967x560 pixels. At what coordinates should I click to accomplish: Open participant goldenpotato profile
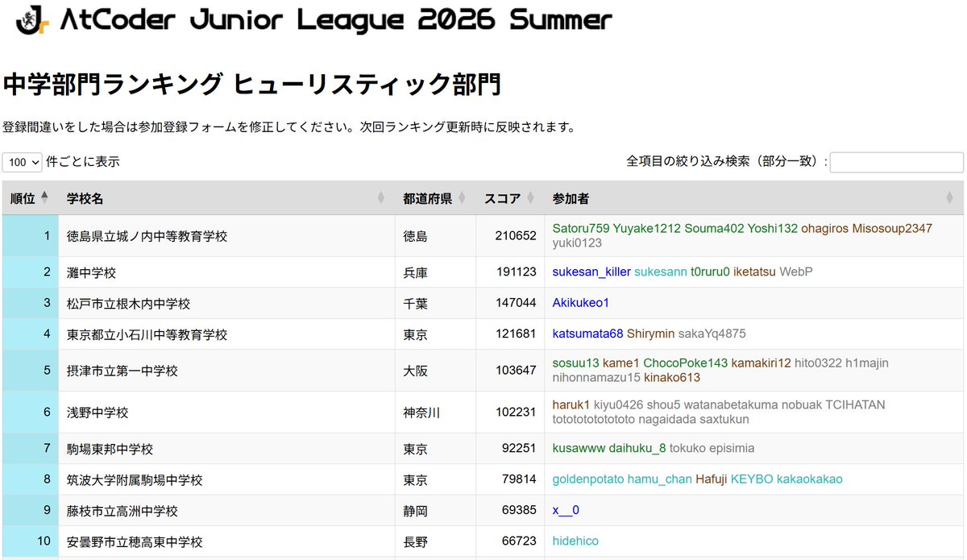tap(588, 479)
